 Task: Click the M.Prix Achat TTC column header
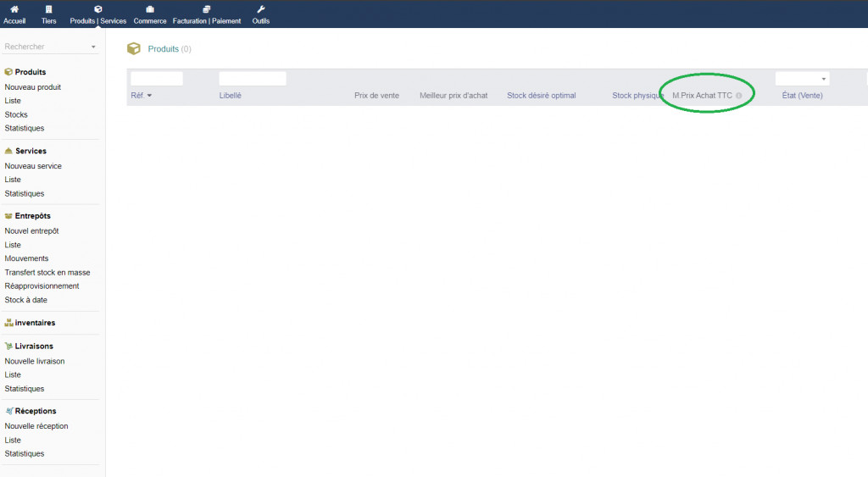click(702, 96)
